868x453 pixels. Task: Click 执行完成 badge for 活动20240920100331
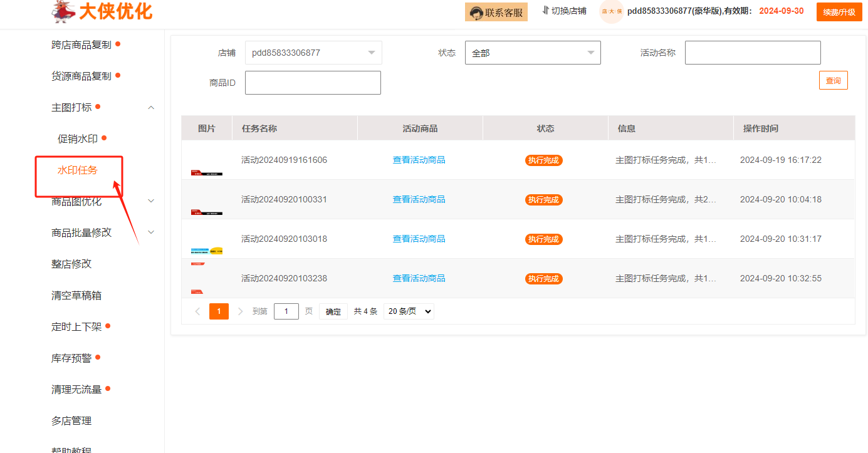tap(544, 200)
